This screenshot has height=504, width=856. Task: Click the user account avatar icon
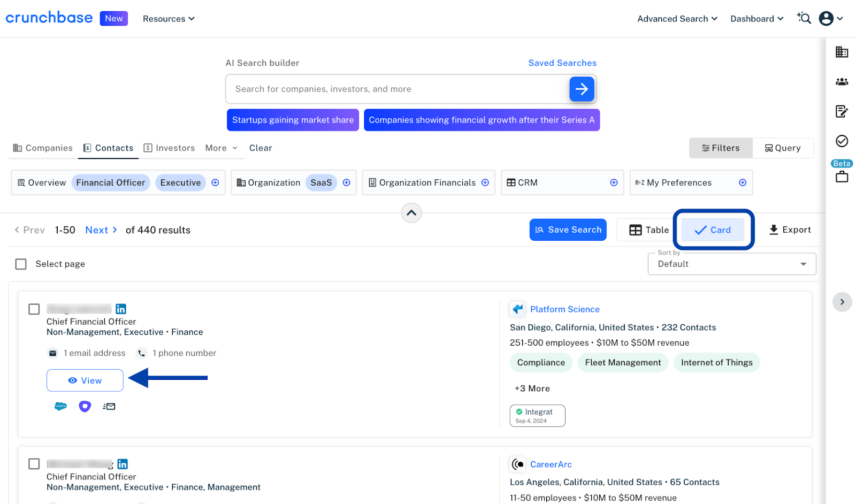point(826,19)
